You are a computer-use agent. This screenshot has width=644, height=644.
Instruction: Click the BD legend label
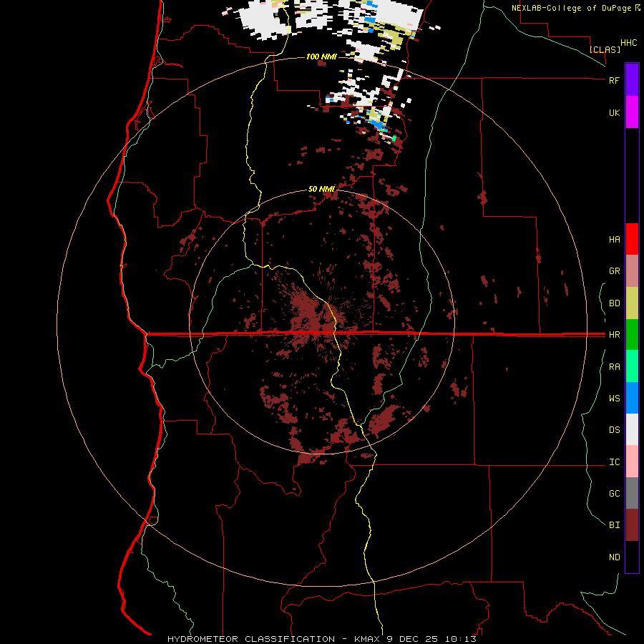pos(614,303)
